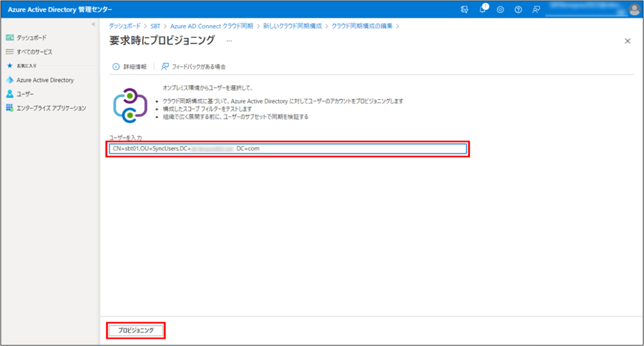The height and width of the screenshot is (346, 644).
Task: Focus the ユーザーを入力 text field
Action: click(x=288, y=149)
